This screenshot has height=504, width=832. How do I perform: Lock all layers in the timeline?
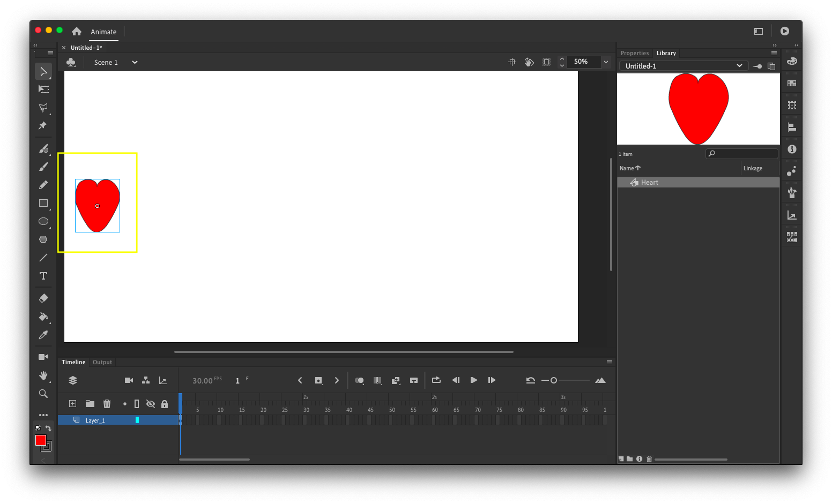click(x=165, y=403)
